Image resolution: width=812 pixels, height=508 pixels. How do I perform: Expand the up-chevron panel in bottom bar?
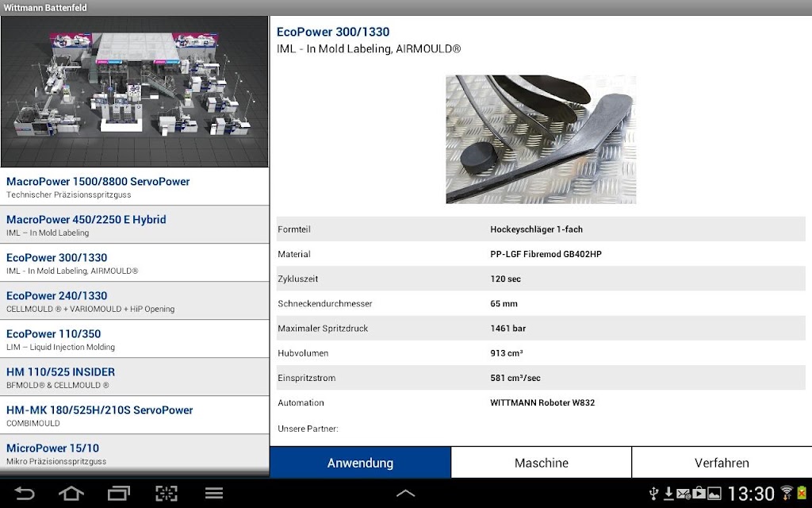point(405,494)
